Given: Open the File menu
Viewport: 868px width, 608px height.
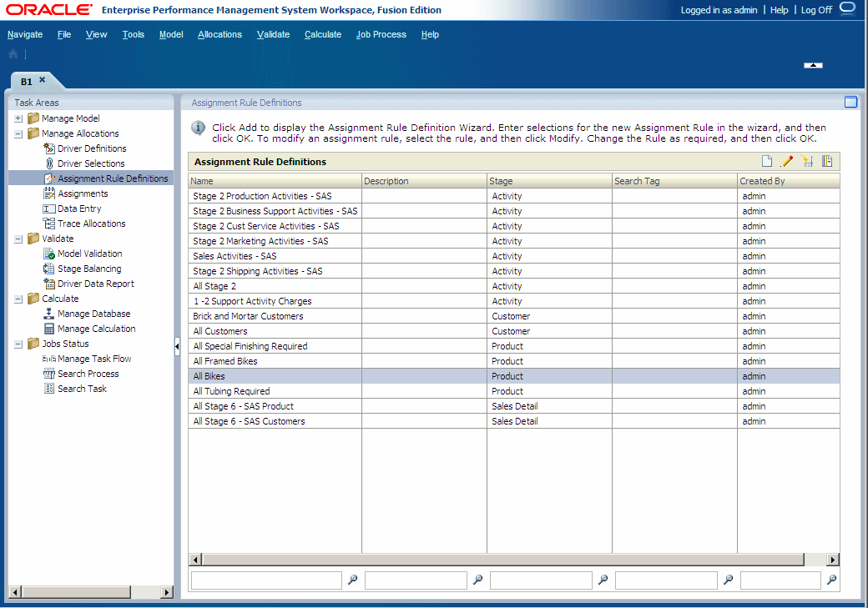Looking at the screenshot, I should point(64,34).
